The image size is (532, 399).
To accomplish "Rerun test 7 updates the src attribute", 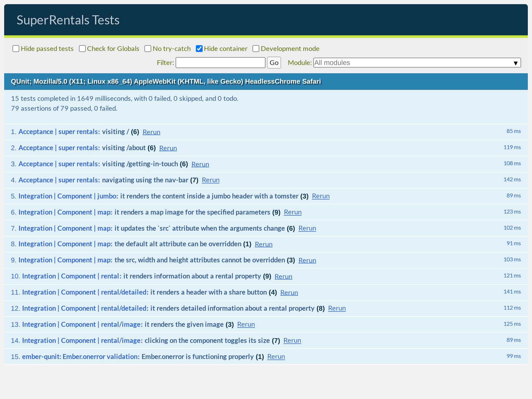I will tap(307, 228).
